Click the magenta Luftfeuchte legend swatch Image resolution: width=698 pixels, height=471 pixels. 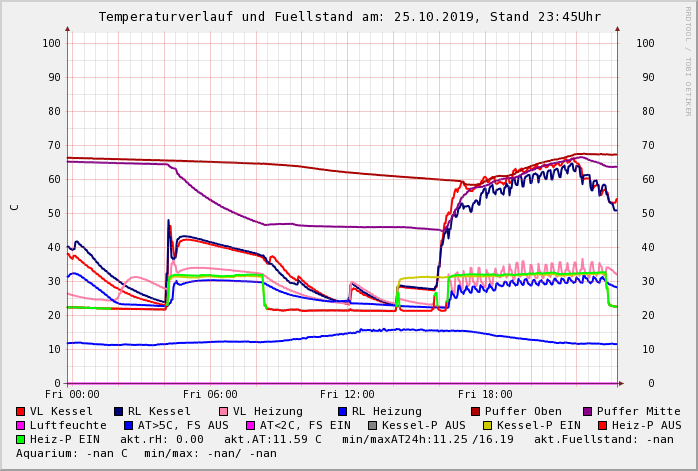pos(21,425)
